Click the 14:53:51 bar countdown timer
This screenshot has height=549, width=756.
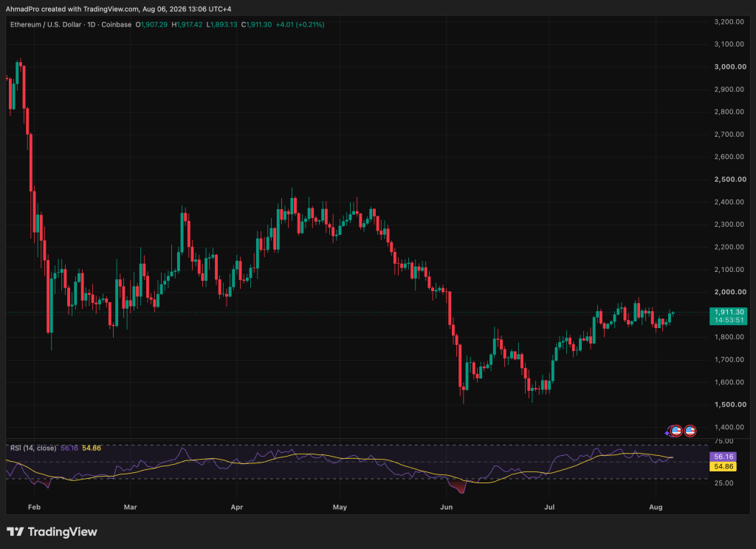click(729, 321)
